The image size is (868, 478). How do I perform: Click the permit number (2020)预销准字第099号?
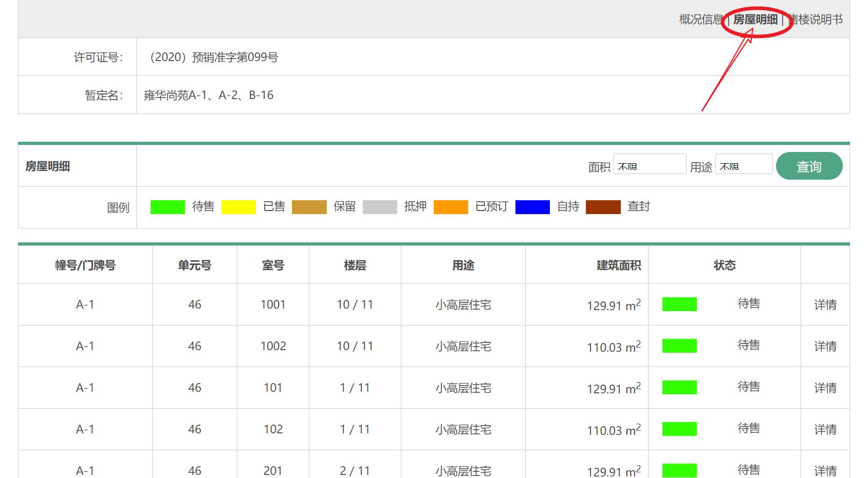point(213,56)
